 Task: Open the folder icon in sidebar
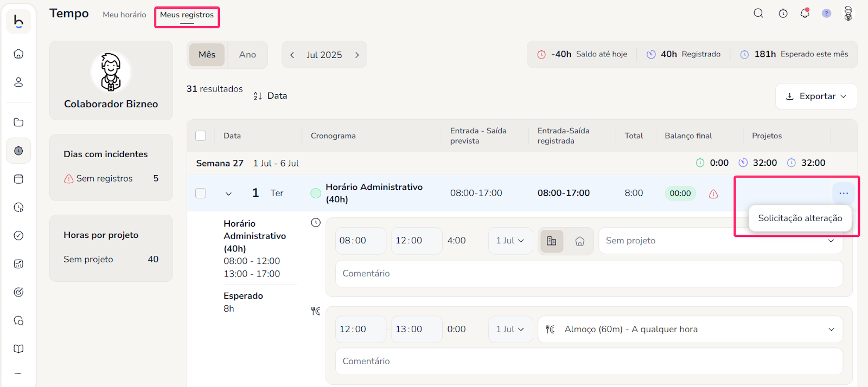pos(18,122)
